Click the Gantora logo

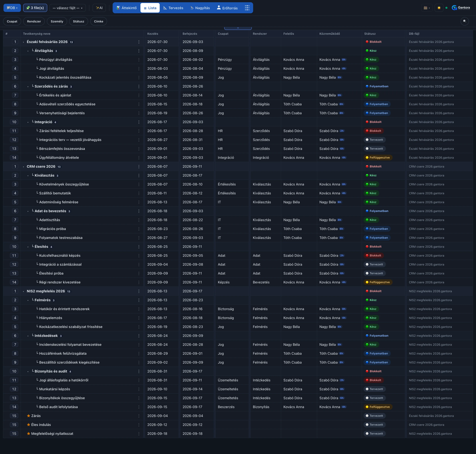pos(461,8)
